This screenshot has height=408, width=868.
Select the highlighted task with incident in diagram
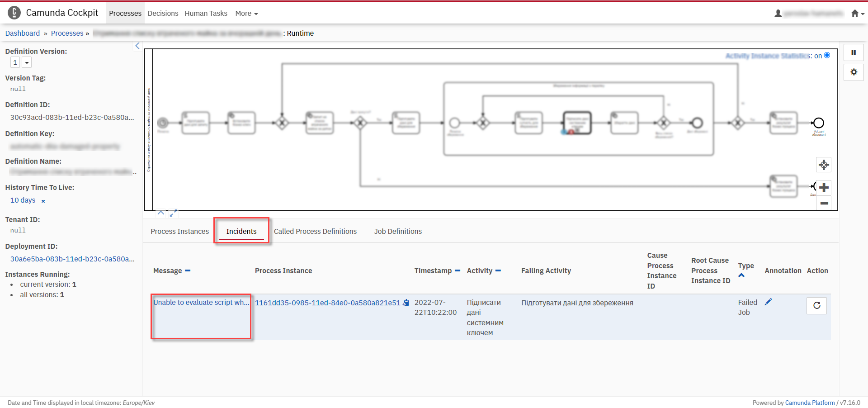pyautogui.click(x=576, y=123)
